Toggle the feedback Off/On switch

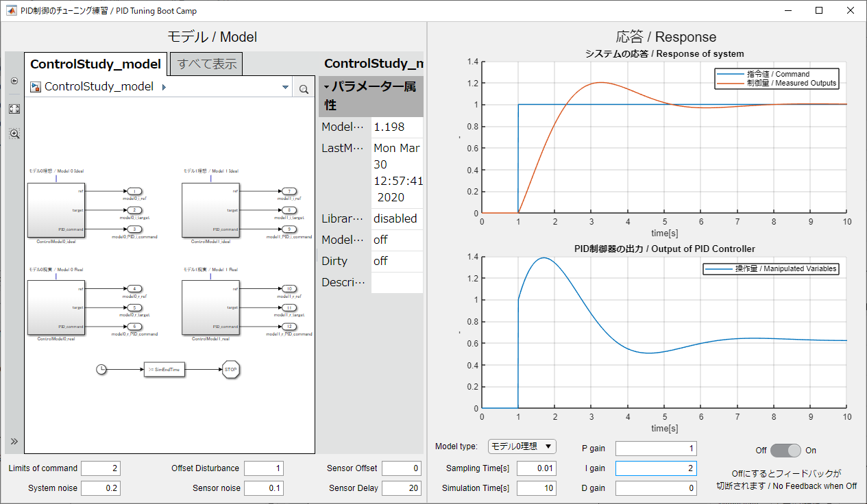(785, 450)
